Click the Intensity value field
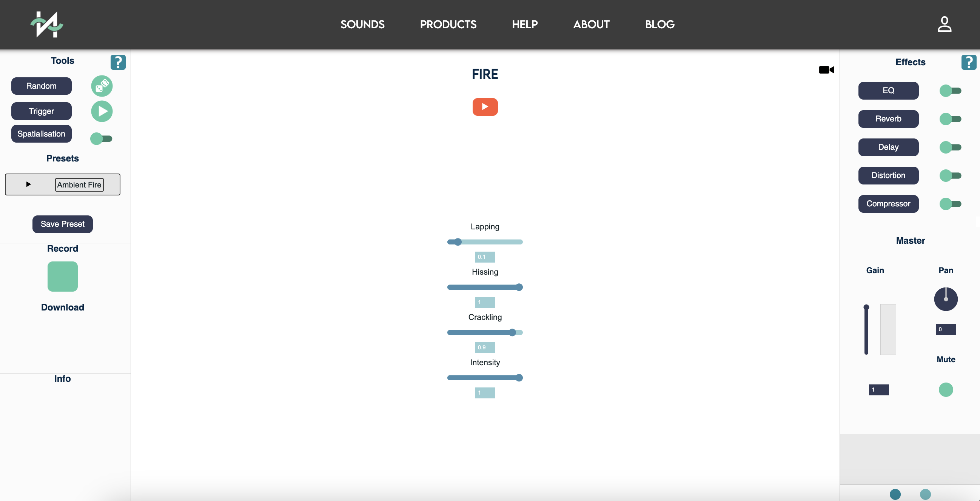This screenshot has width=980, height=501. point(485,393)
